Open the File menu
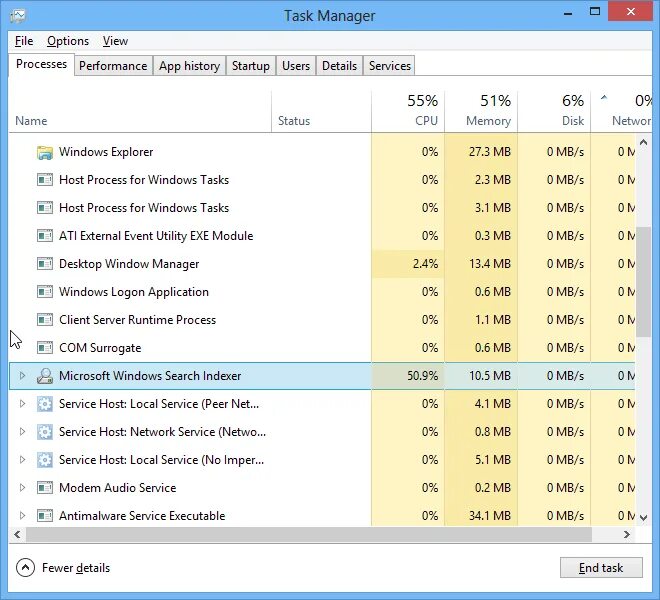Screen dimensions: 660x600 24,41
